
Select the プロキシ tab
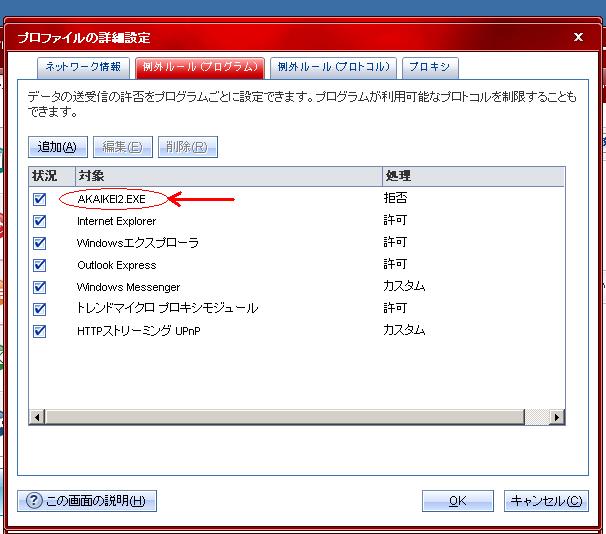click(x=429, y=67)
